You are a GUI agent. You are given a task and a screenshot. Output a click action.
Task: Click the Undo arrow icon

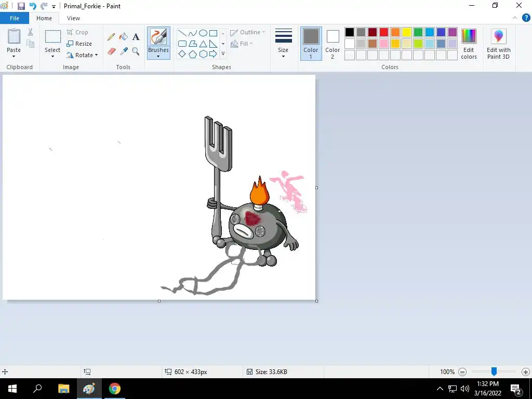[33, 6]
